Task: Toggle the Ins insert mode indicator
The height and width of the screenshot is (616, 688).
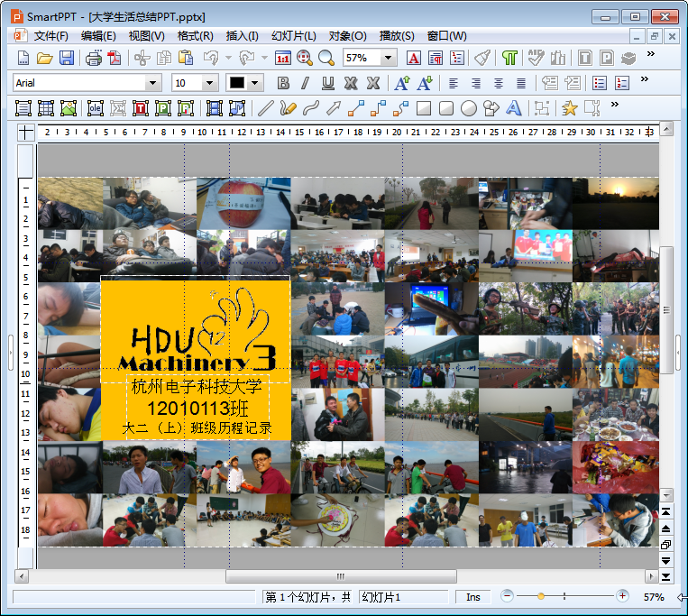Action: pos(473,597)
